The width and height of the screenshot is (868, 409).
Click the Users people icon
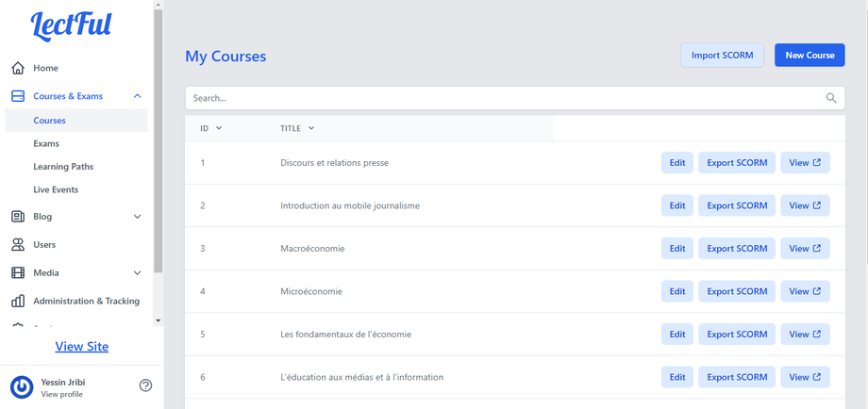(x=18, y=245)
